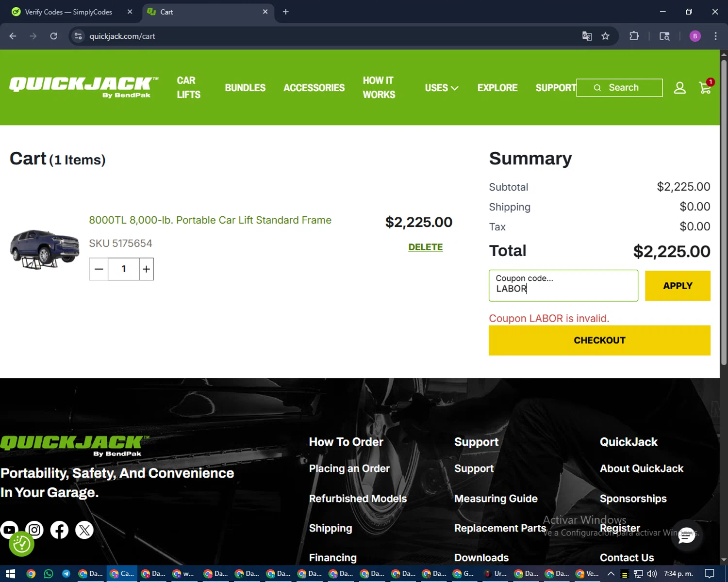Open Telegram from the taskbar
Image resolution: width=728 pixels, height=582 pixels.
click(66, 574)
